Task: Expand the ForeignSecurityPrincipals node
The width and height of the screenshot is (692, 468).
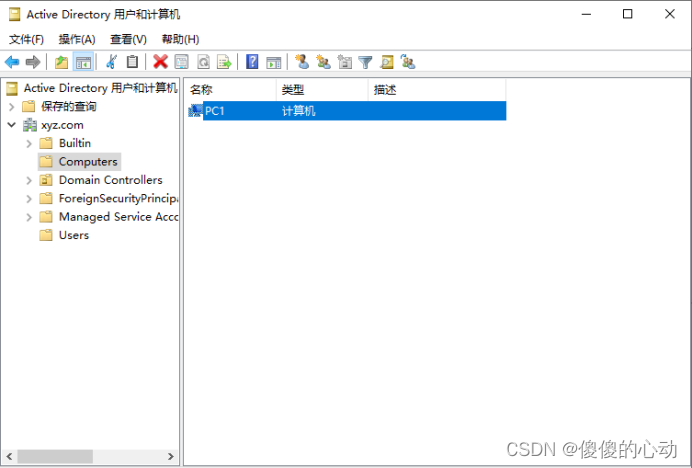Action: (x=29, y=199)
